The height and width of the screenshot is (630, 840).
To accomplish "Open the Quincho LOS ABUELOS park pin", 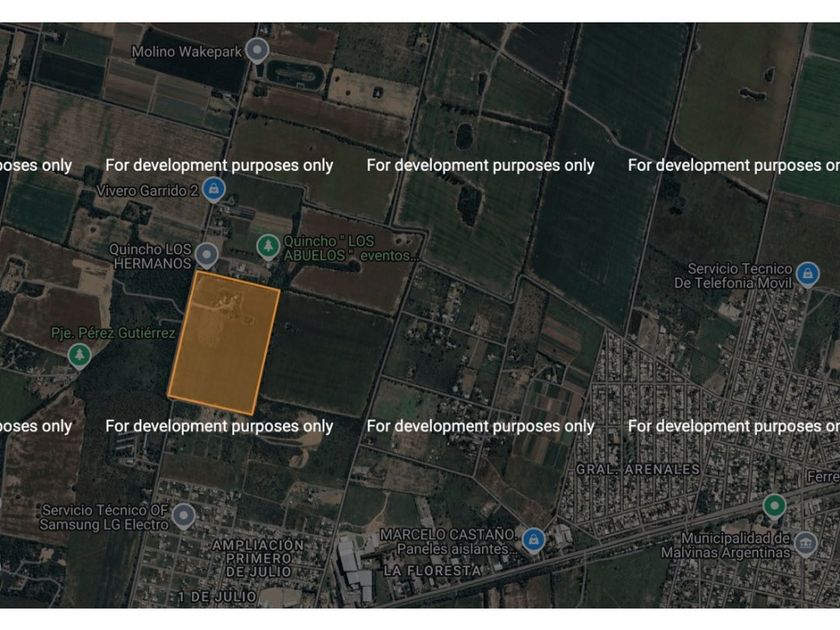I will click(268, 248).
